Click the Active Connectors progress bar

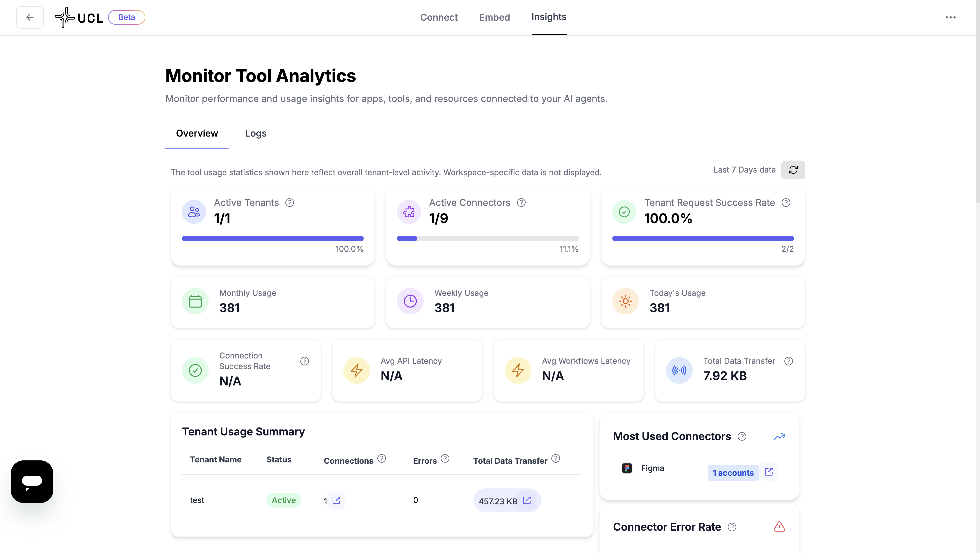pyautogui.click(x=488, y=239)
